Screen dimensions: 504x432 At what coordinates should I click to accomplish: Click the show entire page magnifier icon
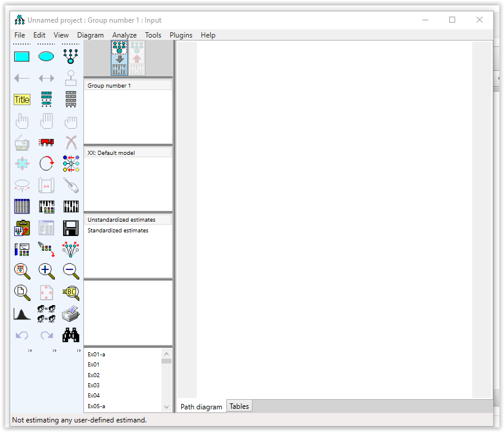(x=22, y=293)
